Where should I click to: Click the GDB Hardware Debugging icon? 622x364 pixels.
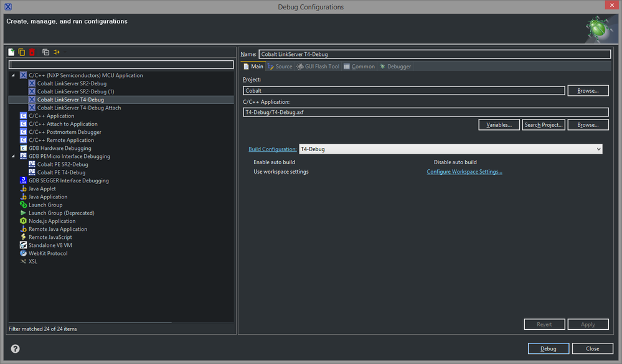[x=24, y=148]
